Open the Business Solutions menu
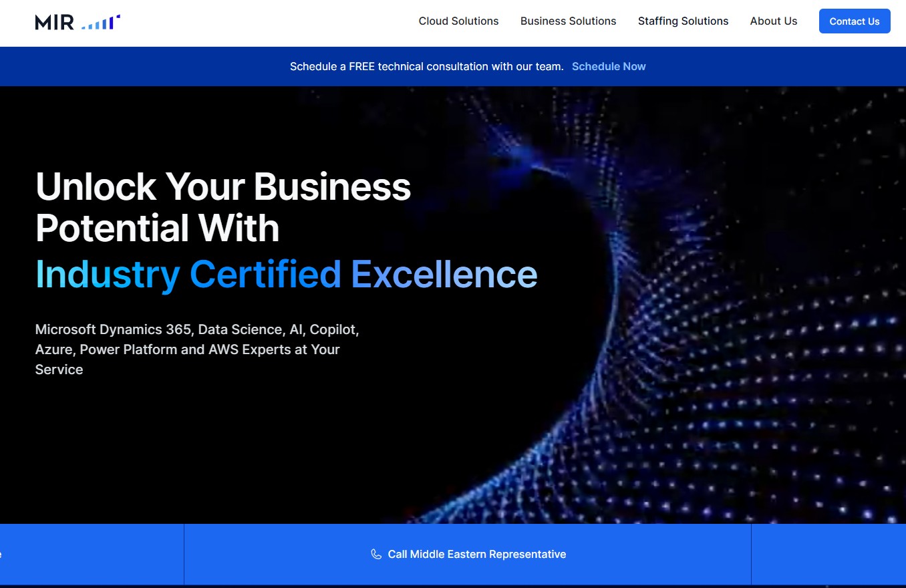Viewport: 906px width, 588px height. [x=568, y=21]
